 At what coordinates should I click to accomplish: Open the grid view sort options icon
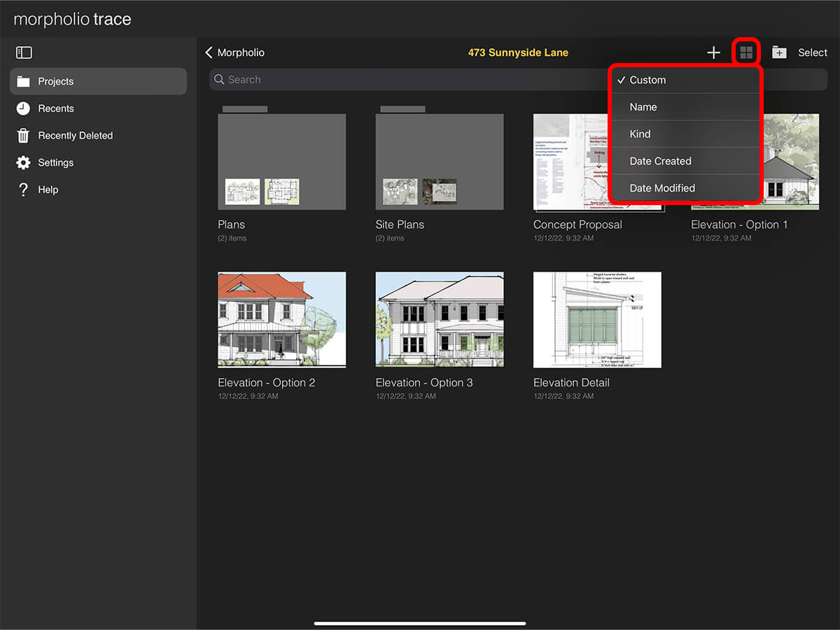pos(746,52)
